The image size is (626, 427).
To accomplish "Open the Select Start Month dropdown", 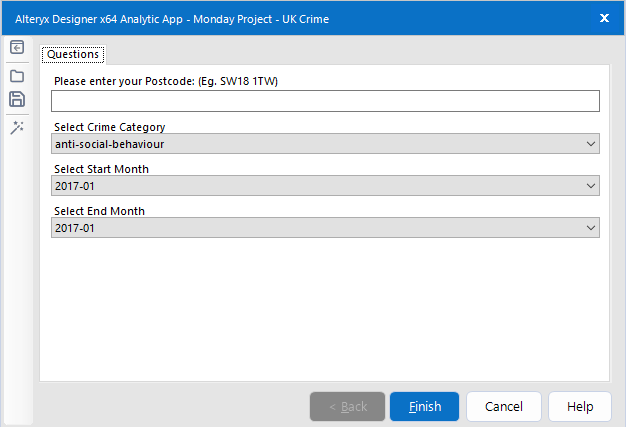I will click(x=325, y=186).
